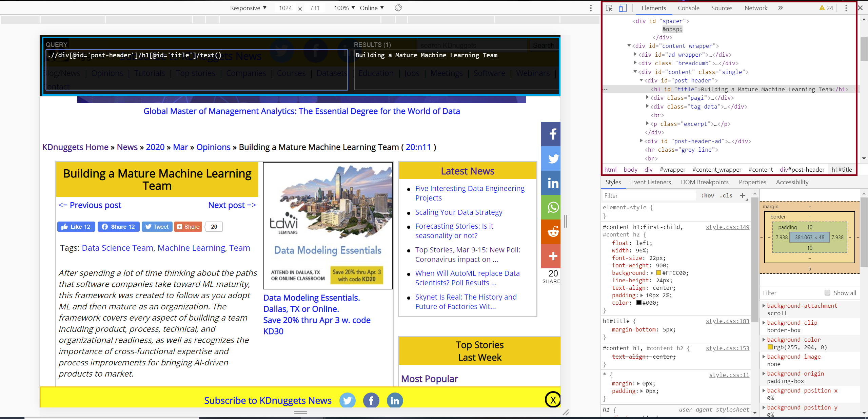Expand the ad_wrapper div node
The height and width of the screenshot is (419, 868).
635,54
